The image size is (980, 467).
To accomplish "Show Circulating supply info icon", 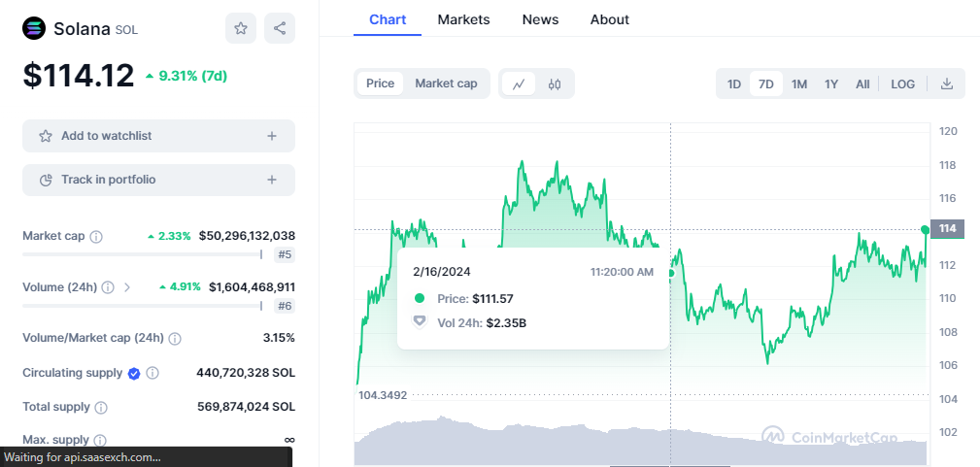I will (152, 373).
